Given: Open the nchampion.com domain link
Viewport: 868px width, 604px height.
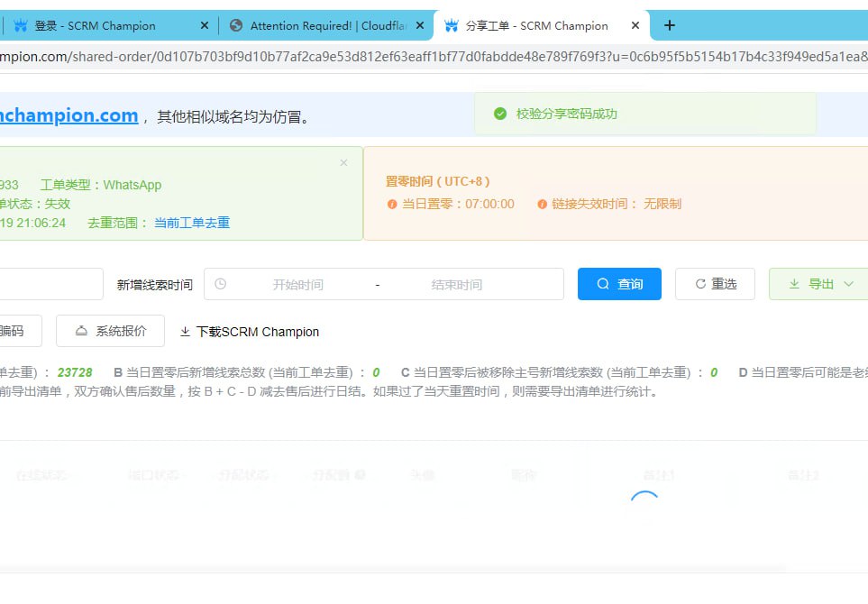Looking at the screenshot, I should [x=69, y=115].
